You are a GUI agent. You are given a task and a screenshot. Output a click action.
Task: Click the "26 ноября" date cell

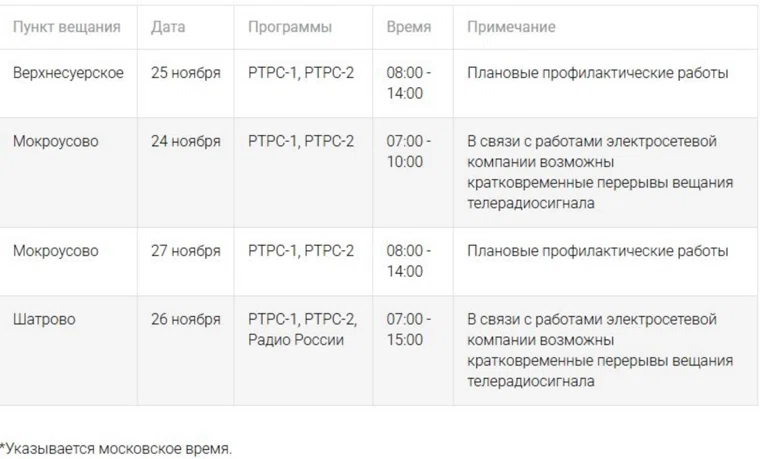pos(186,319)
